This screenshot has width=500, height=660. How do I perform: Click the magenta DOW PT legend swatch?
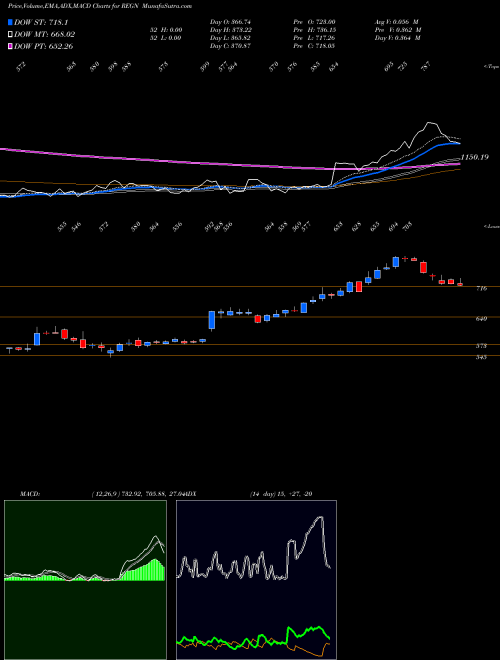pos(10,46)
